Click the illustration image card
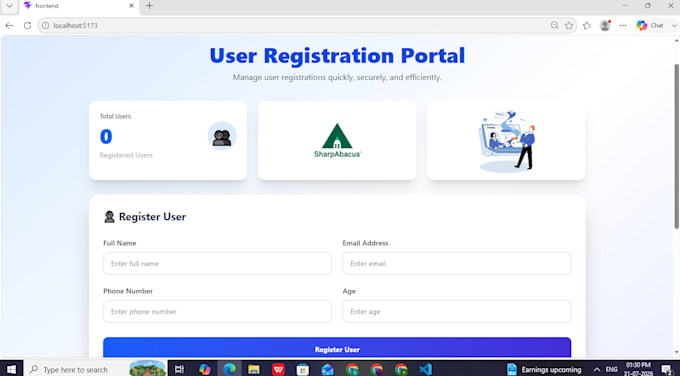Screen dimensions: 680x376 click(506, 141)
